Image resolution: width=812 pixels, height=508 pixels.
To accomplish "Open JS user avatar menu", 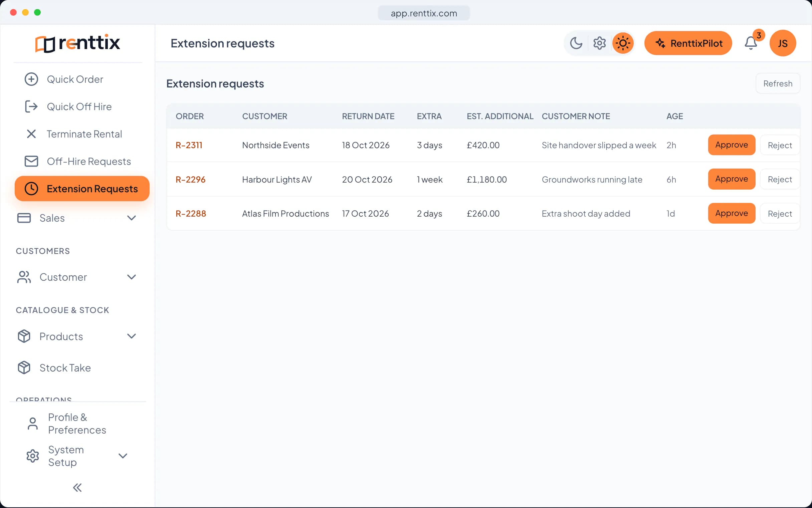I will [783, 43].
